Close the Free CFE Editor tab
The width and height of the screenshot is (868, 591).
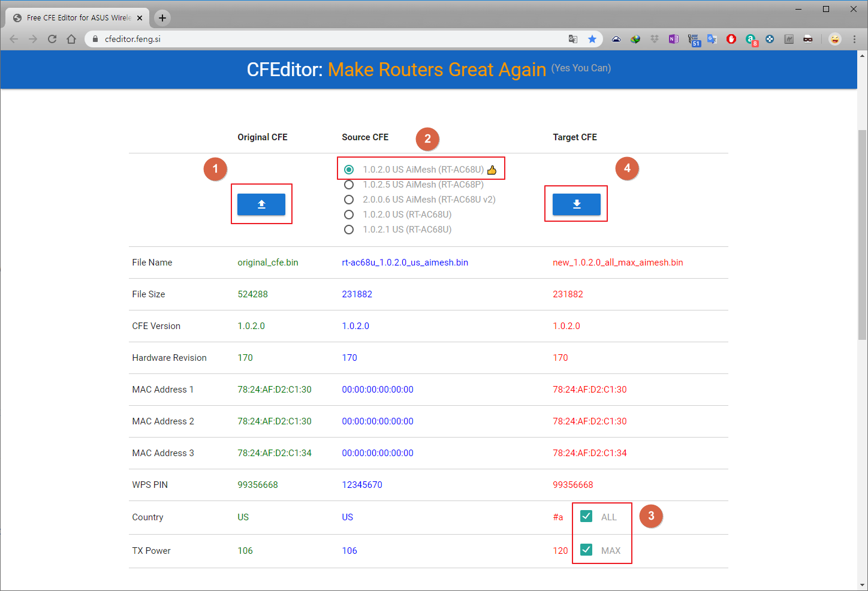tap(140, 18)
